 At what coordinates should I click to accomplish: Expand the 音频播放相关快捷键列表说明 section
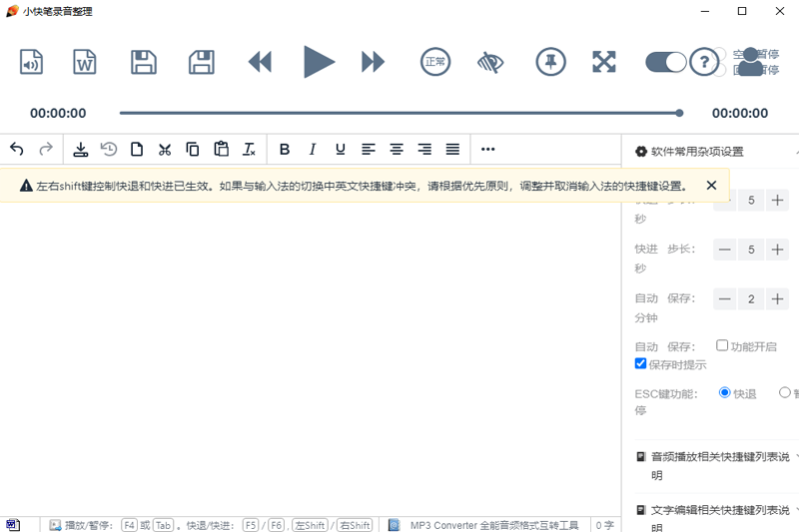(x=717, y=466)
